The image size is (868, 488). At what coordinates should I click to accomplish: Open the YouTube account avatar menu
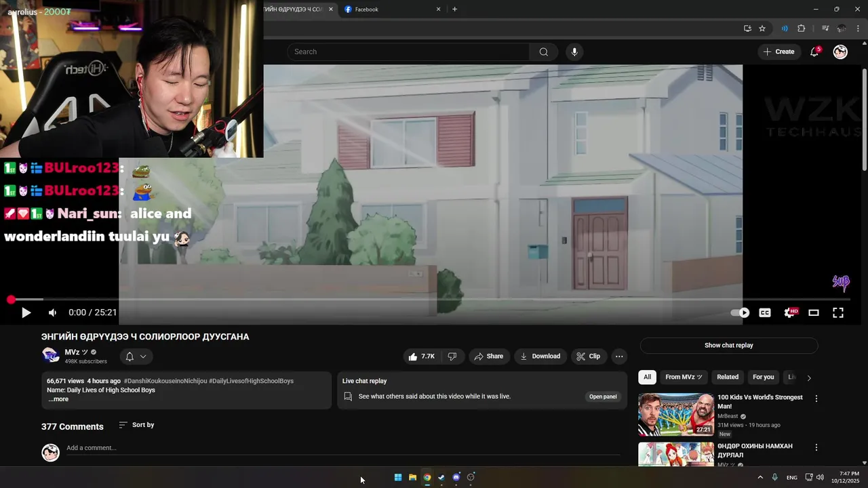840,52
